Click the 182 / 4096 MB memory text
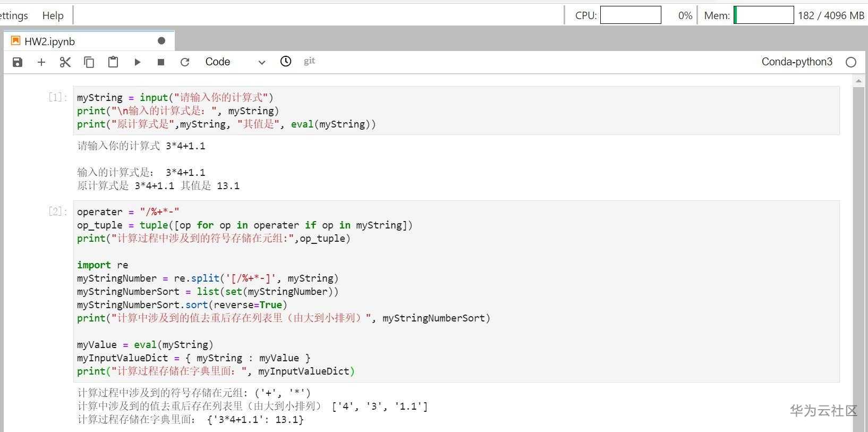The width and height of the screenshot is (868, 432). [831, 15]
